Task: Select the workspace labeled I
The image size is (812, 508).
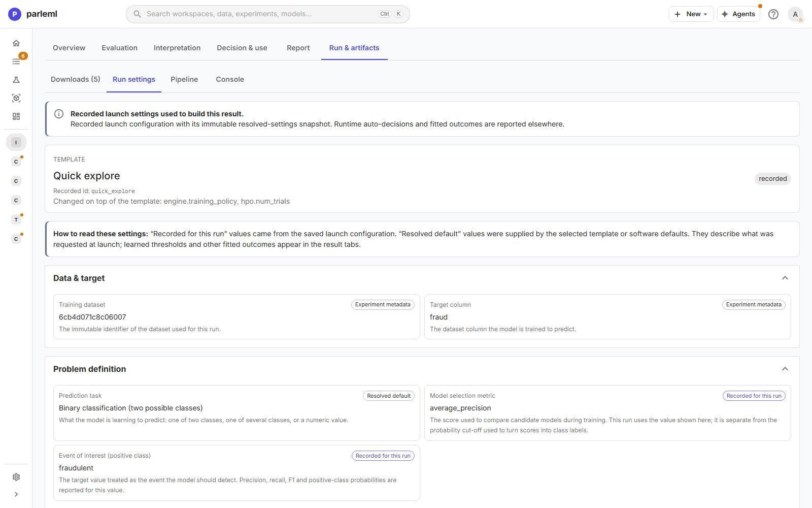Action: 16,142
